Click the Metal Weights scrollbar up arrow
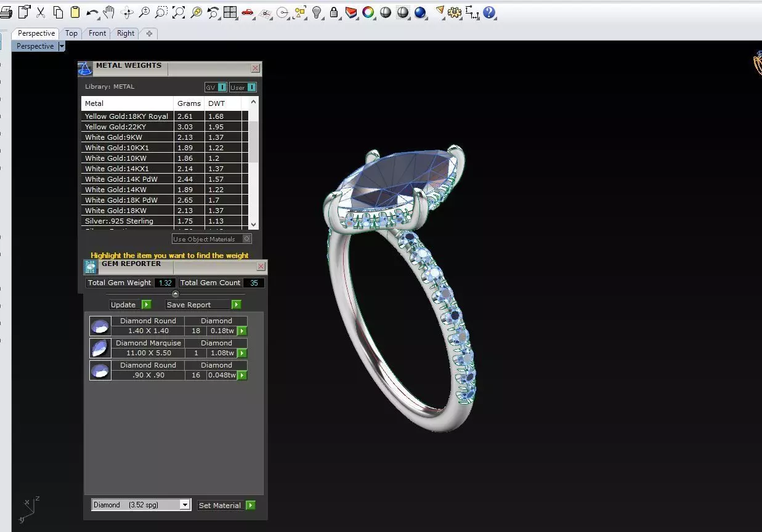The width and height of the screenshot is (762, 532). (x=253, y=101)
